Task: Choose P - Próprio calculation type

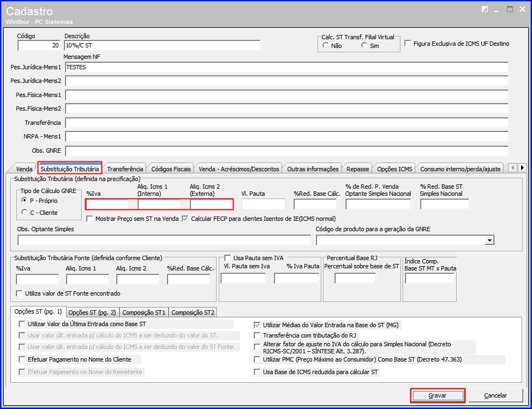Action: [x=24, y=200]
